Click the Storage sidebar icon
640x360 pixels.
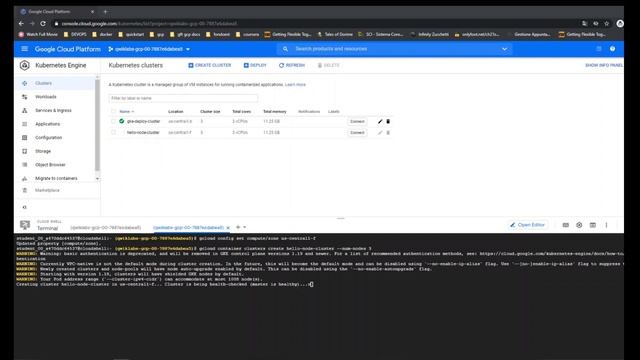(x=24, y=151)
